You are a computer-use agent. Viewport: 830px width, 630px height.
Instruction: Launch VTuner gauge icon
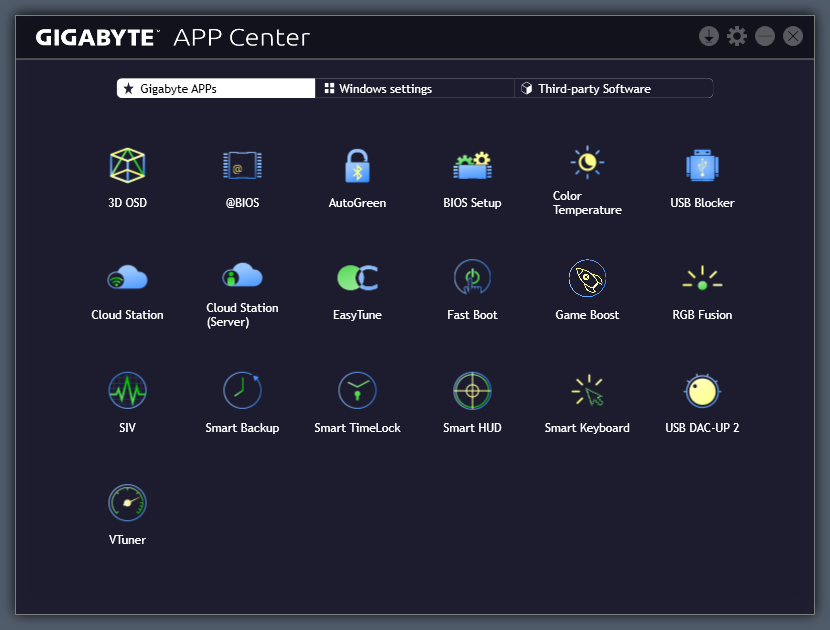127,502
